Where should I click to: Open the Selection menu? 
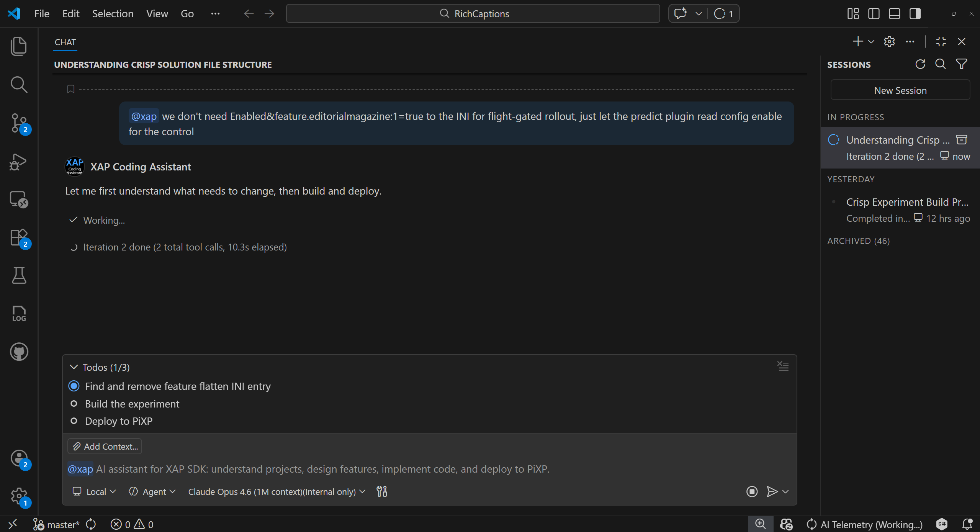point(113,14)
